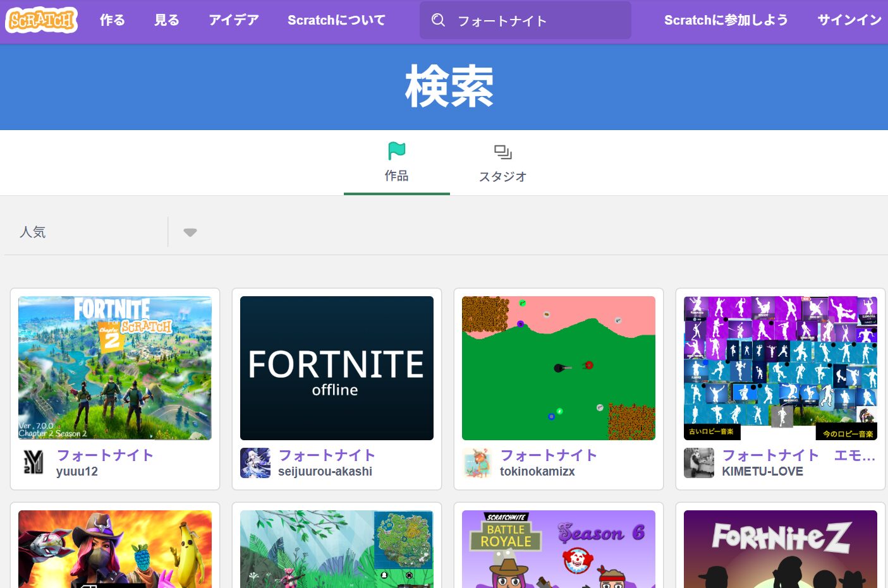Viewport: 888px width, 588px height.
Task: Open フォートナイト title by seijuurou-akashi
Action: click(x=327, y=455)
